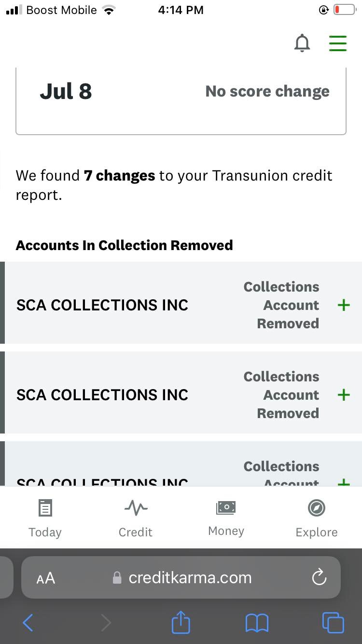Open the Safari tab switcher
This screenshot has width=362, height=644.
click(x=333, y=623)
